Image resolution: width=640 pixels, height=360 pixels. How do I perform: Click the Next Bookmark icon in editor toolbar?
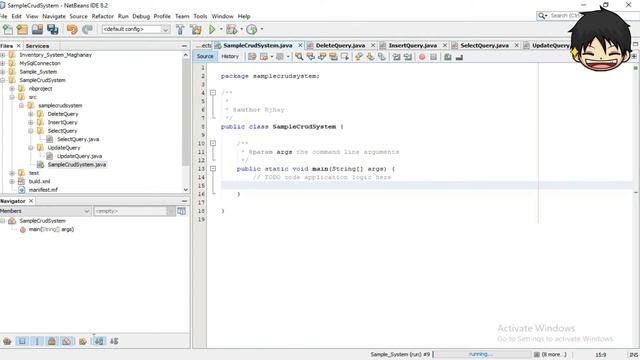click(x=370, y=57)
